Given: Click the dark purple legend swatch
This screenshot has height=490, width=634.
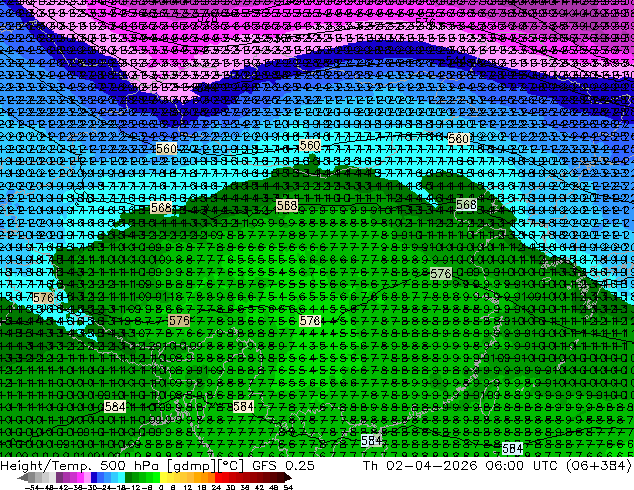Looking at the screenshot, I should coord(59,478).
